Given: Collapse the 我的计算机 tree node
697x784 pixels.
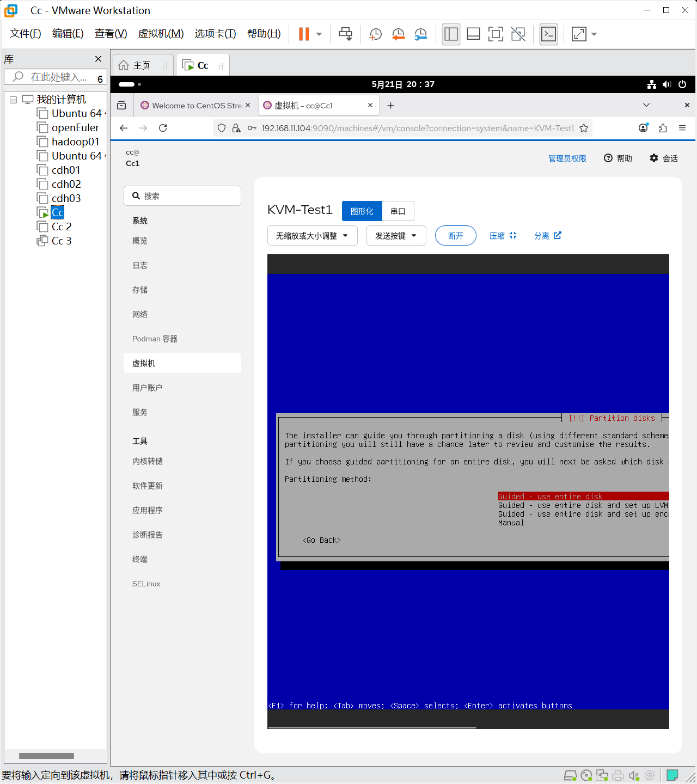Looking at the screenshot, I should click(x=13, y=100).
